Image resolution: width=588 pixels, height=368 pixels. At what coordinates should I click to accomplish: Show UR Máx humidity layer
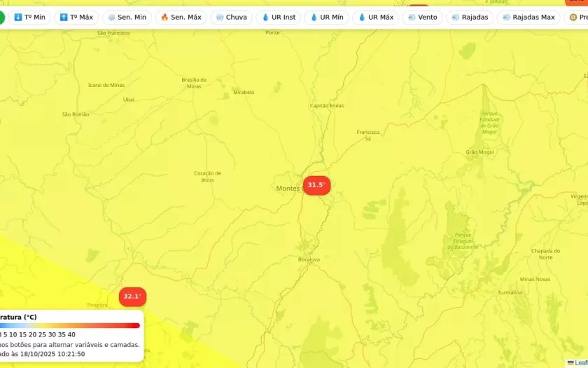(x=376, y=18)
